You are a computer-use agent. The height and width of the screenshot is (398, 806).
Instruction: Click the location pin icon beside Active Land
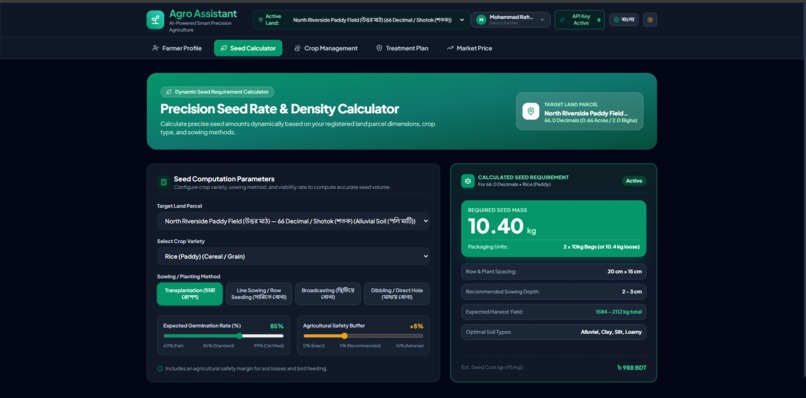point(261,20)
